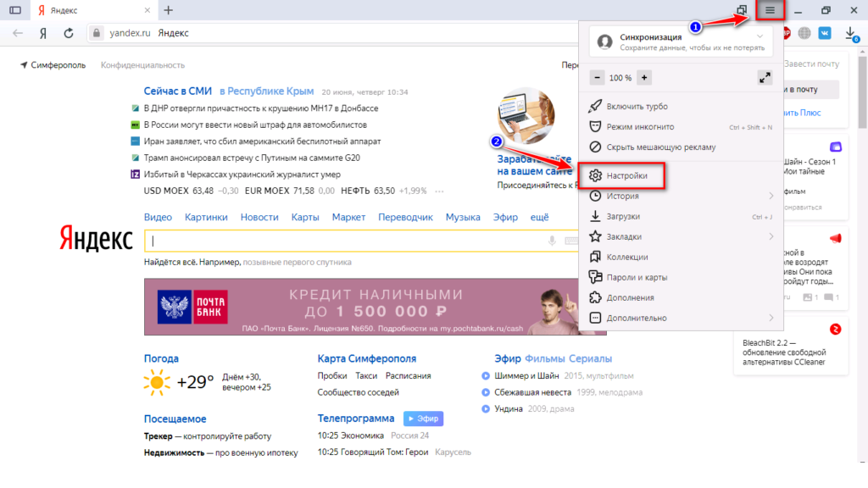This screenshot has width=868, height=488.
Task: Click the Симферополь location link
Action: 53,65
